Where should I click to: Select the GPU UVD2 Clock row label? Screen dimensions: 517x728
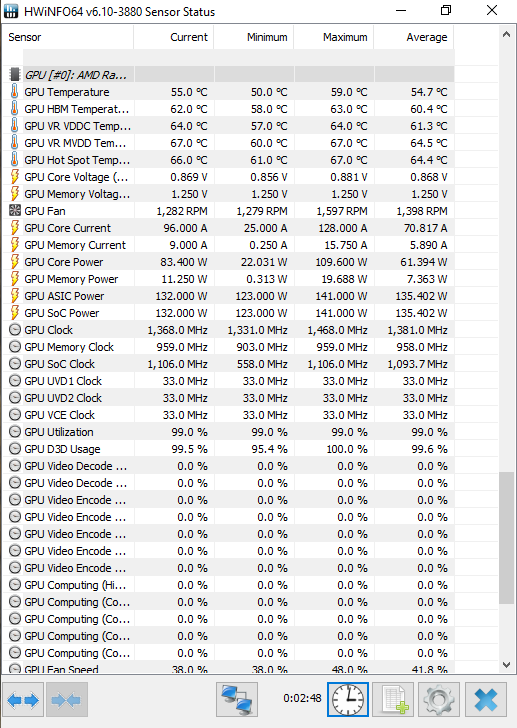pyautogui.click(x=63, y=398)
